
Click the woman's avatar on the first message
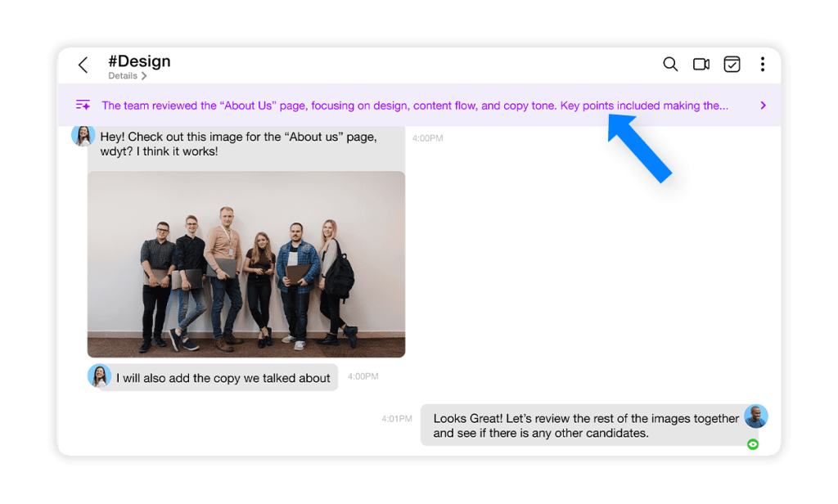(x=83, y=135)
